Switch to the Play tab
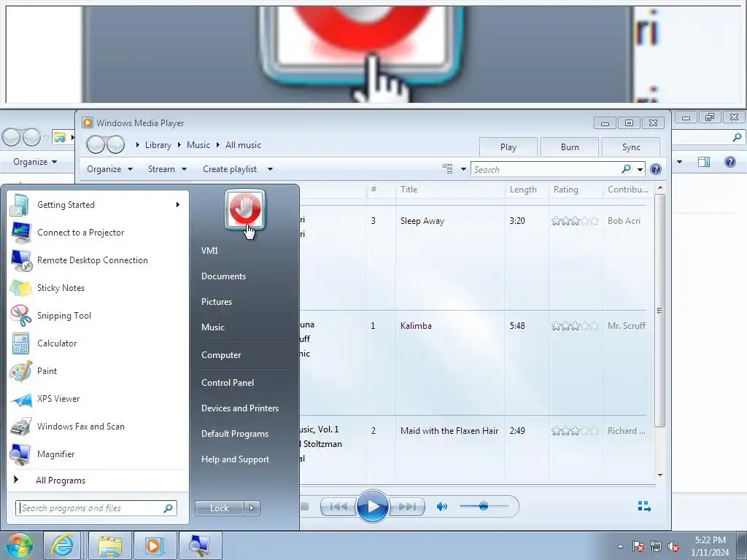747x560 pixels. (508, 147)
